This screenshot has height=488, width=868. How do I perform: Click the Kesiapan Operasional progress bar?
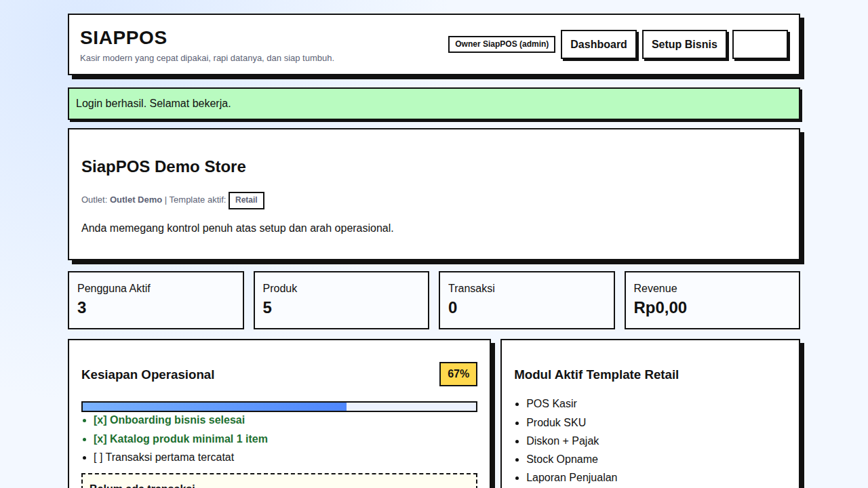pos(279,407)
